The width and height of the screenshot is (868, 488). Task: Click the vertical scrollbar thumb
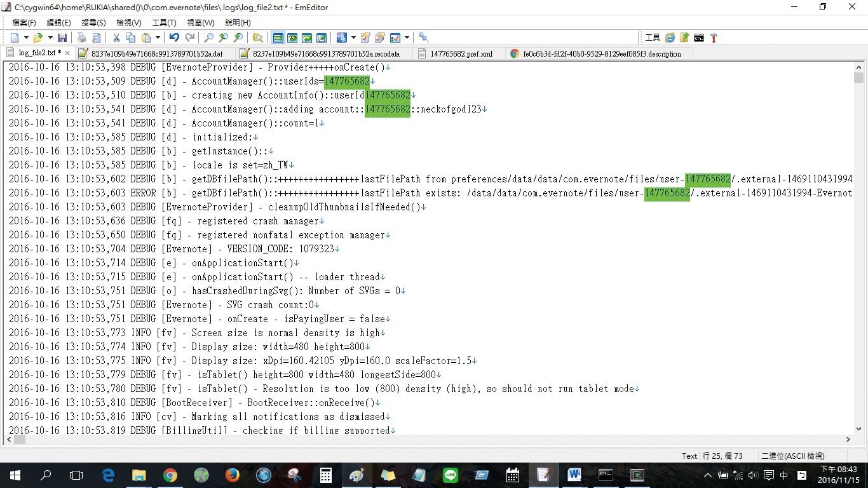[859, 78]
